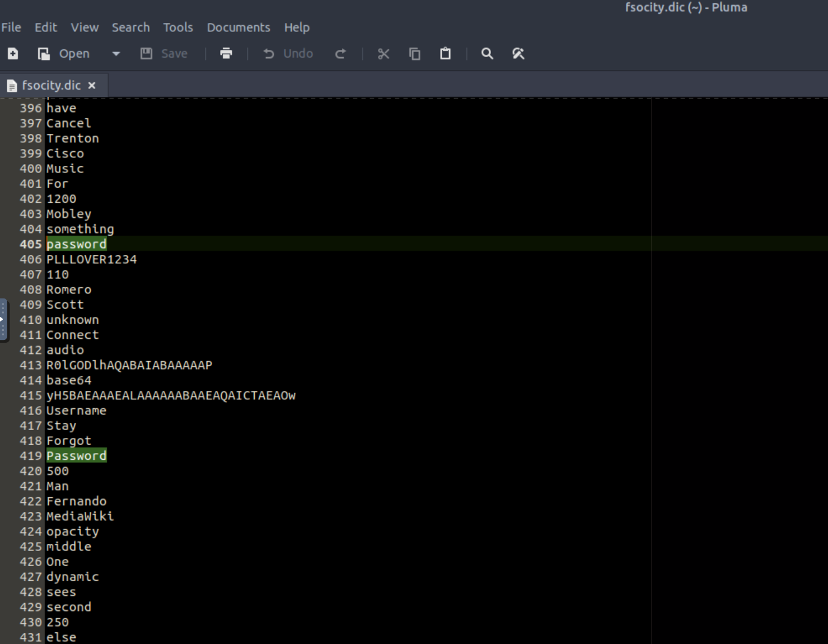
Task: Click the word Romero on line 408
Action: point(69,290)
